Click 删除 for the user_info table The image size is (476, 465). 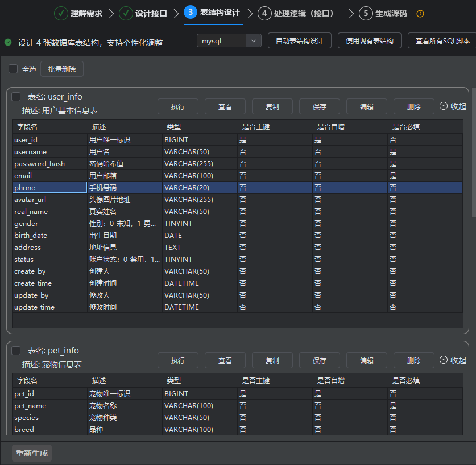point(414,106)
